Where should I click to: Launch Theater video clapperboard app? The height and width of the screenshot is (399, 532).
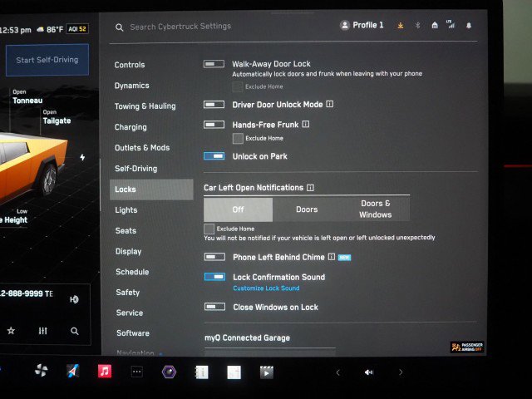coord(266,372)
